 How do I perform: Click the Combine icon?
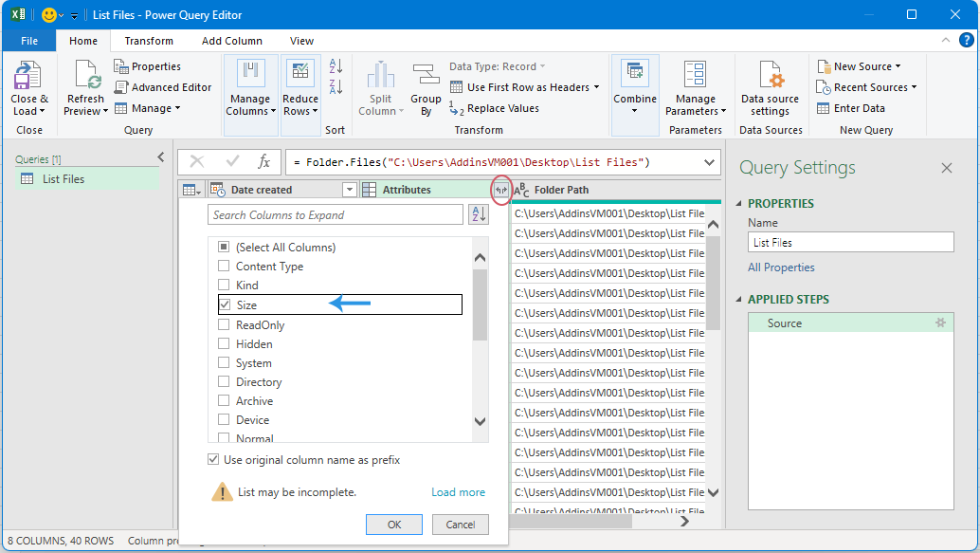click(634, 73)
